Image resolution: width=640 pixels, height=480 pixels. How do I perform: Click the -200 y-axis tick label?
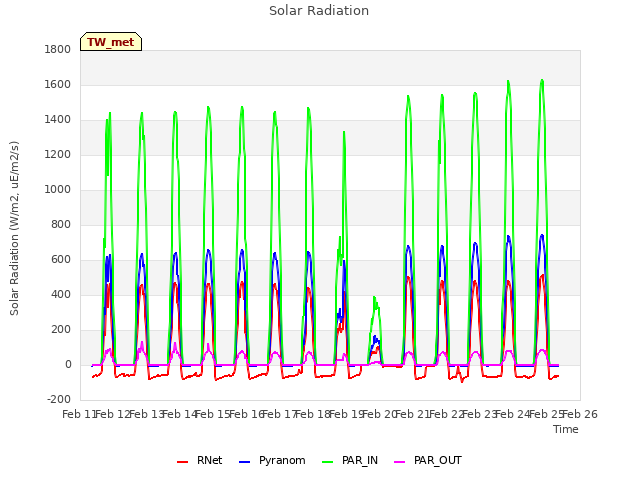(59, 400)
